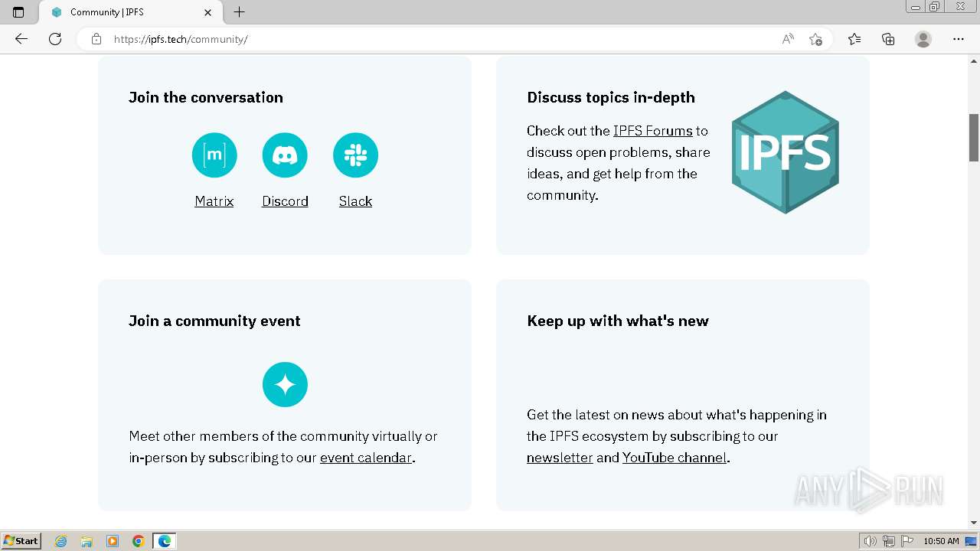Click the IPFS cube logo
980x551 pixels.
(x=785, y=152)
